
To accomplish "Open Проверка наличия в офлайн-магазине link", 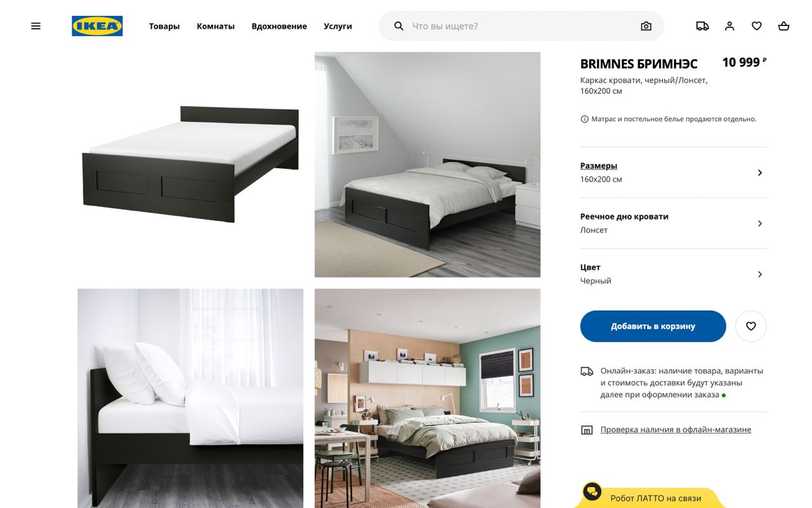I will coord(676,430).
